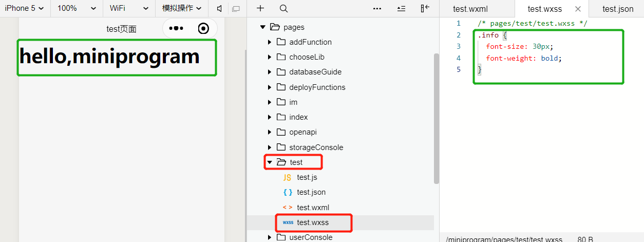Add new file with plus icon
Screen dimensions: 644x242
tap(260, 8)
